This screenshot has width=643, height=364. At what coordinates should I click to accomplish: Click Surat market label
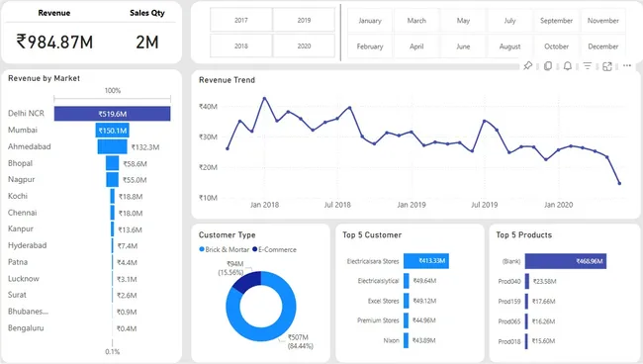point(17,295)
